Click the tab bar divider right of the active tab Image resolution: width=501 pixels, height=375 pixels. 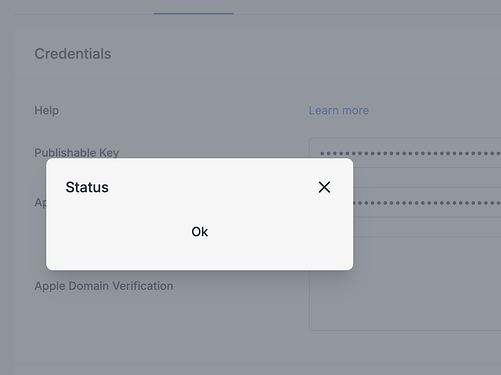click(367, 14)
